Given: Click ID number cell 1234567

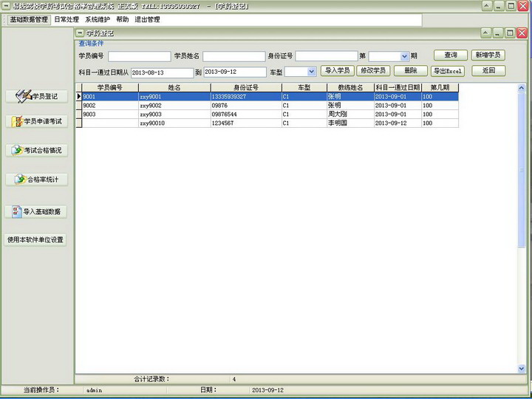Looking at the screenshot, I should click(x=246, y=123).
